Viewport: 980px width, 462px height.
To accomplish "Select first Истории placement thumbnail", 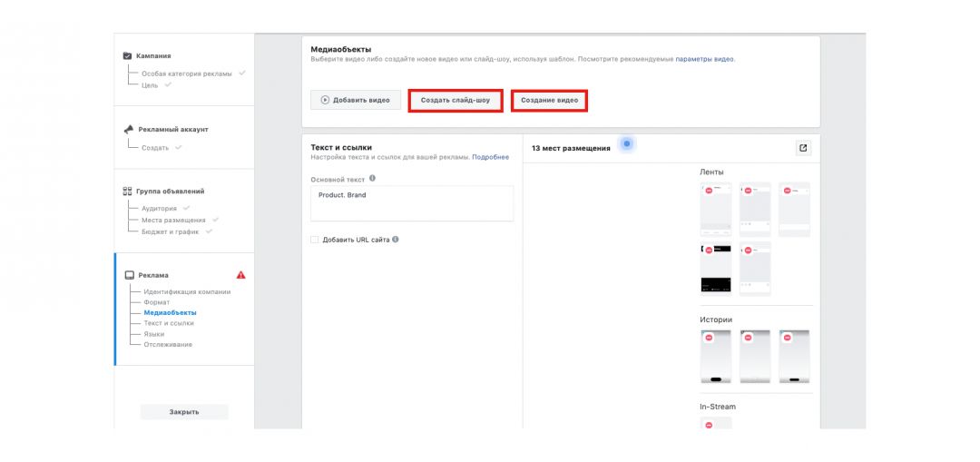I will [716, 357].
